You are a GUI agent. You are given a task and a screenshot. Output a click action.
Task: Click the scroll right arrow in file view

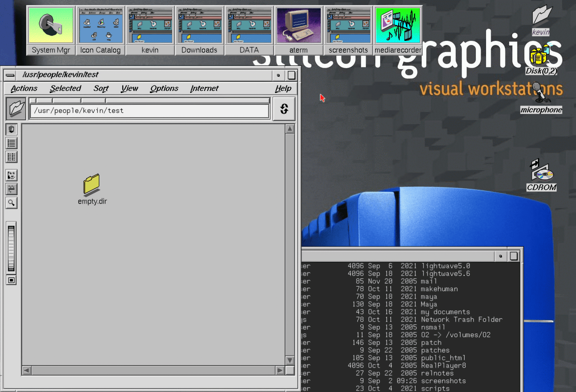pos(280,370)
